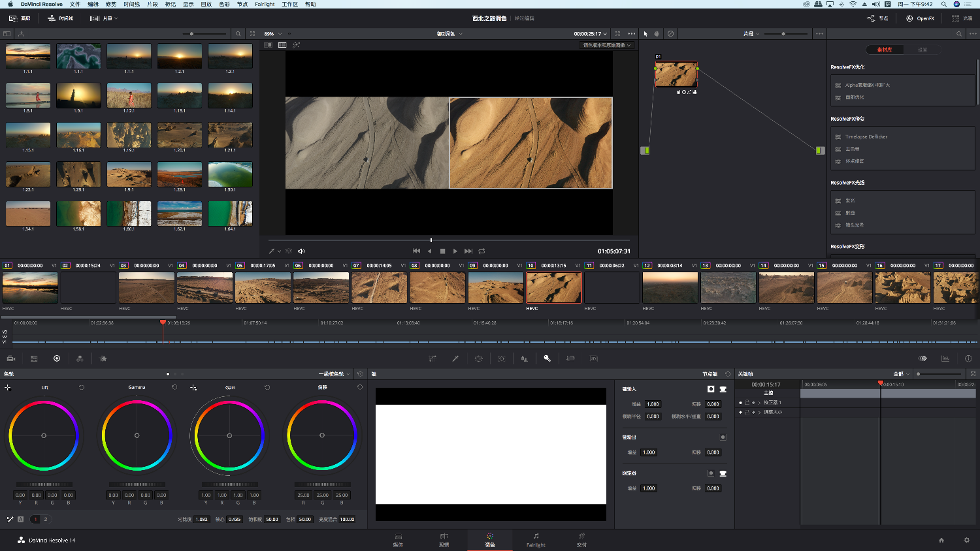Viewport: 980px width, 551px height.
Task: Reset the Gain color wheel
Action: [267, 388]
